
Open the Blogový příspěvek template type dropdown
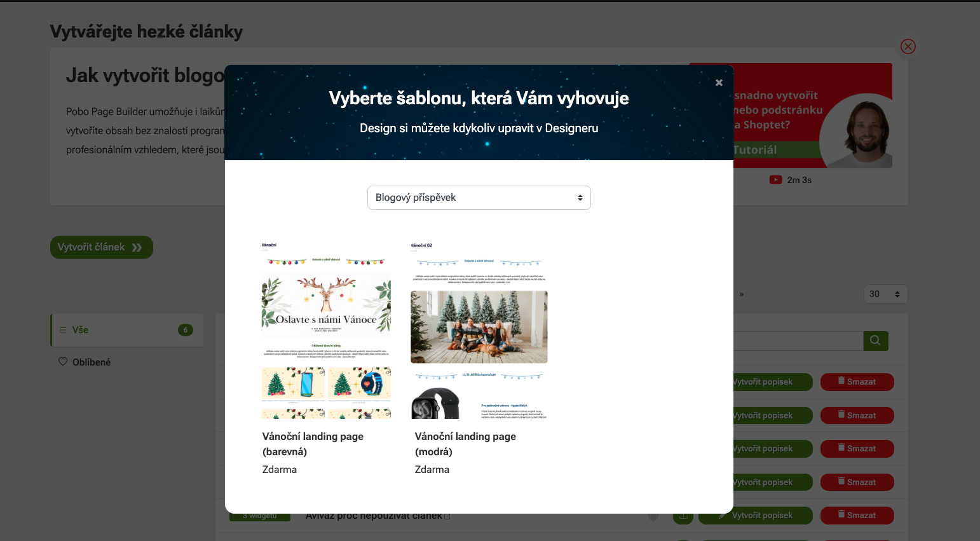tap(479, 198)
